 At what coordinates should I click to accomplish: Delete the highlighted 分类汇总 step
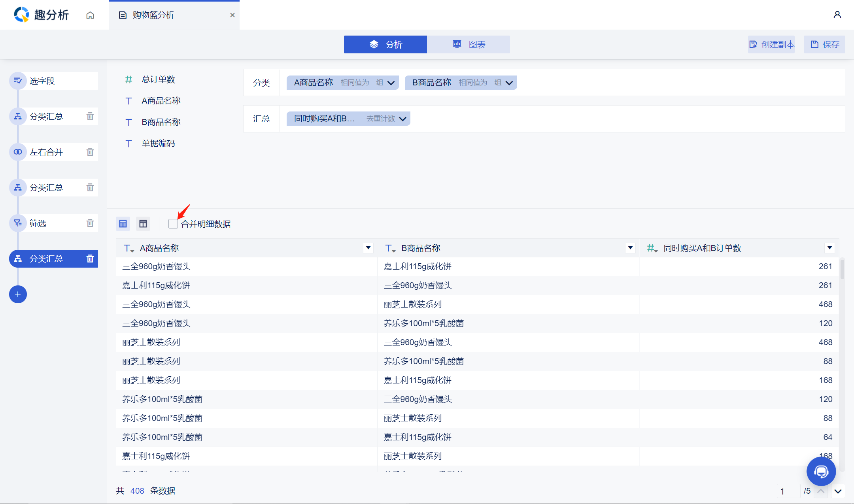click(90, 259)
